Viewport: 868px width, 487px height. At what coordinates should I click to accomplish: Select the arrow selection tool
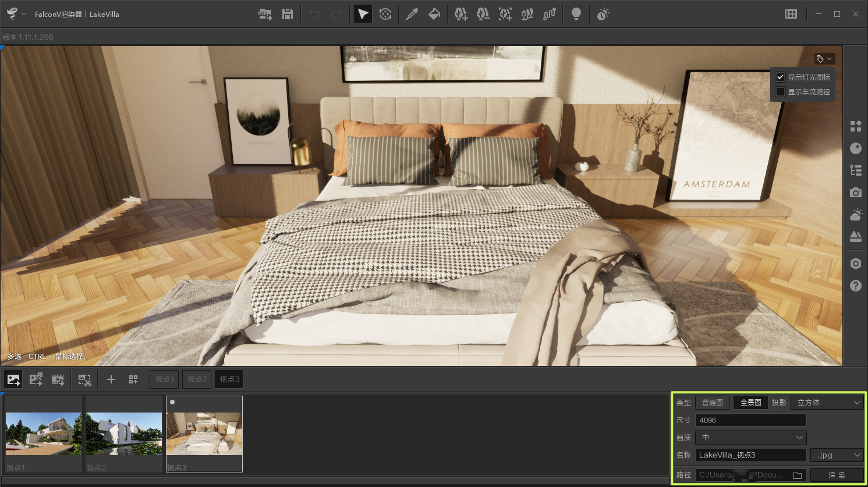point(363,14)
